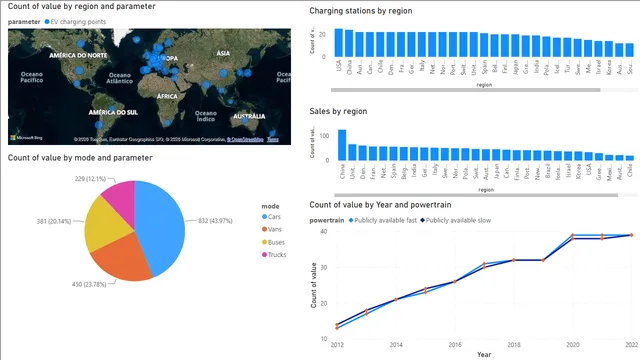Select USA bar in Sales by region
The width and height of the screenshot is (640, 360).
click(589, 156)
